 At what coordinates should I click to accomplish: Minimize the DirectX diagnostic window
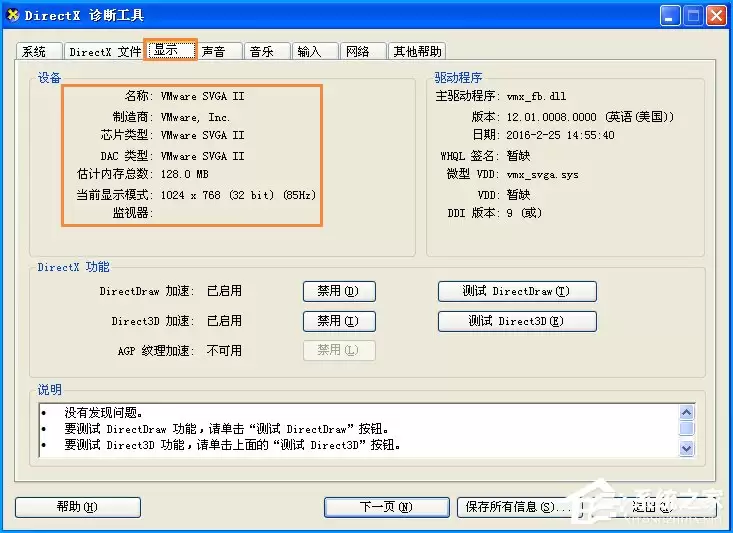[669, 16]
